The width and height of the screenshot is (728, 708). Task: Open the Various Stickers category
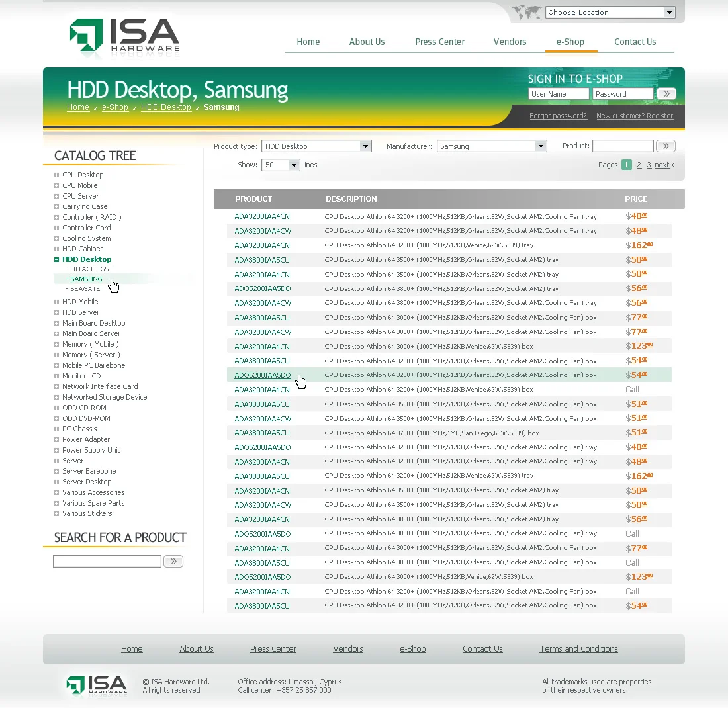pyautogui.click(x=87, y=513)
